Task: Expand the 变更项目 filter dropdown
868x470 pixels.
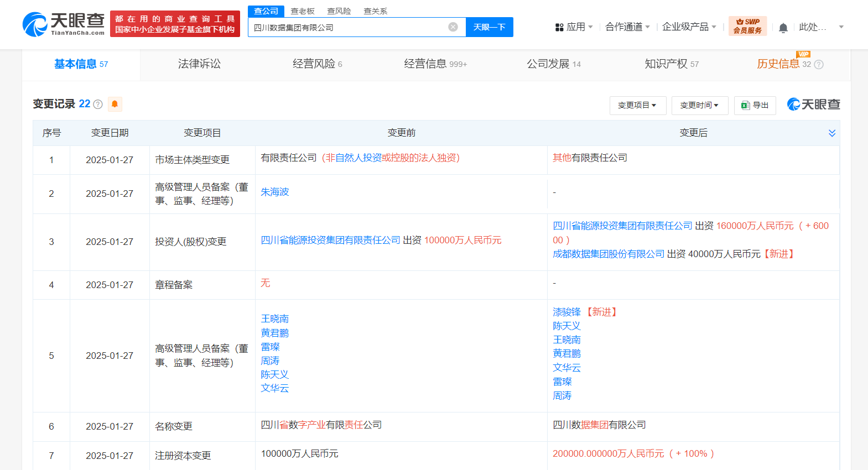Action: point(637,105)
